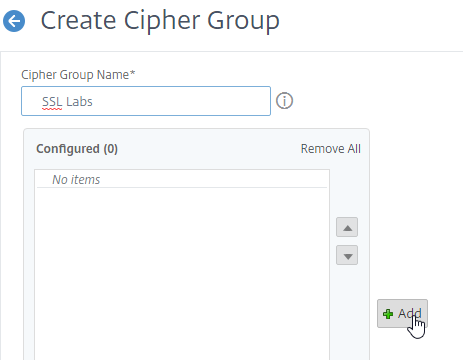Remove All configured ciphers
The width and height of the screenshot is (463, 360).
click(x=331, y=149)
